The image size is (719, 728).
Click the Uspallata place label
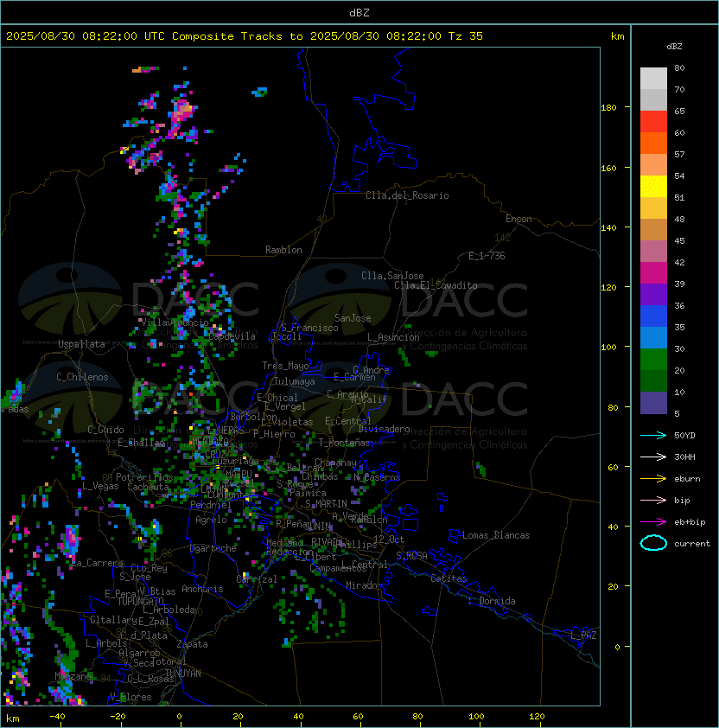tap(81, 344)
